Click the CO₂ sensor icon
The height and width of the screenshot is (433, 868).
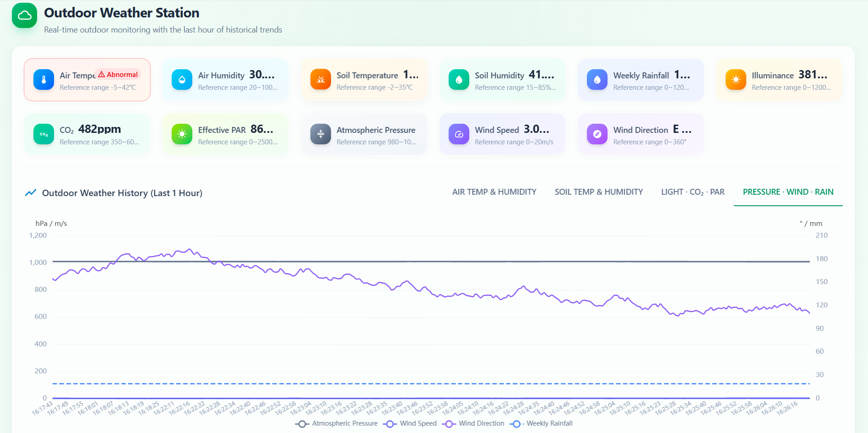43,134
